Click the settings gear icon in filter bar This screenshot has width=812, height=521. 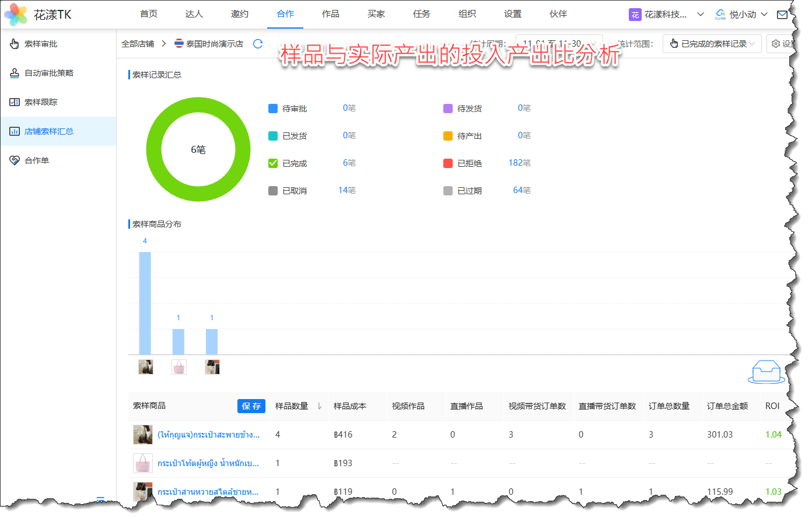[x=776, y=44]
